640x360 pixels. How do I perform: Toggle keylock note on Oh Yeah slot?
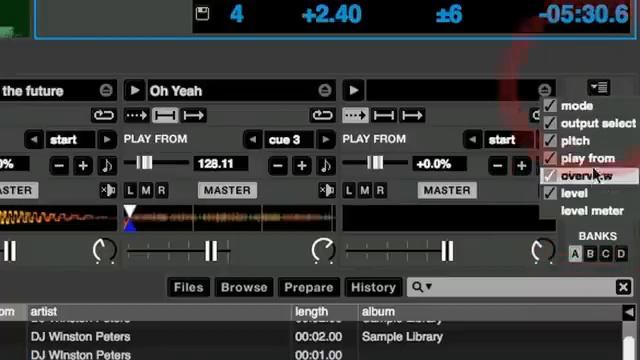pos(326,166)
